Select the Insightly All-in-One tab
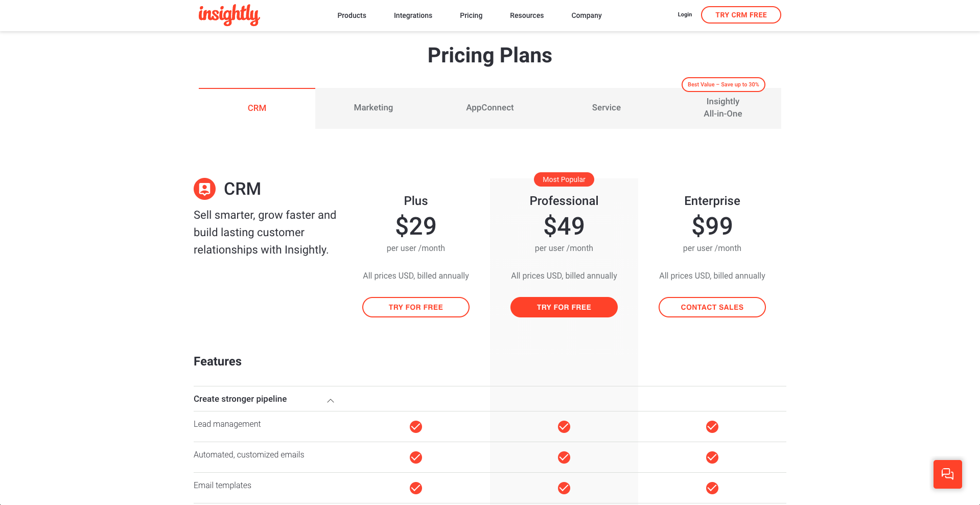 click(x=722, y=108)
